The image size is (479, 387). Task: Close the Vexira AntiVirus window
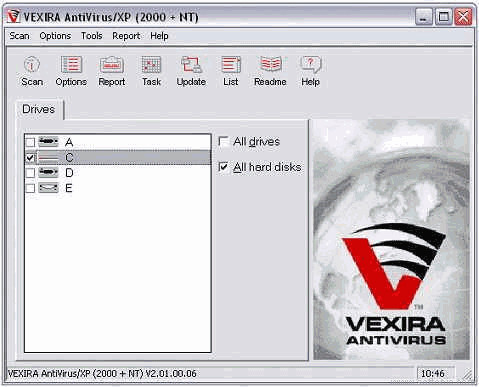pyautogui.click(x=463, y=17)
